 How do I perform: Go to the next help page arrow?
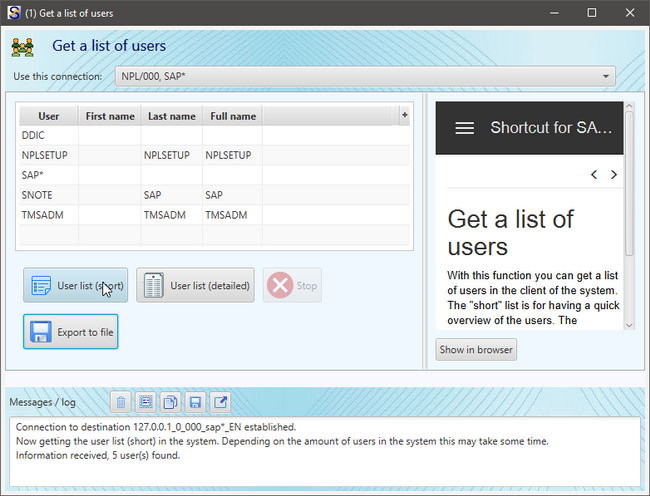point(614,175)
